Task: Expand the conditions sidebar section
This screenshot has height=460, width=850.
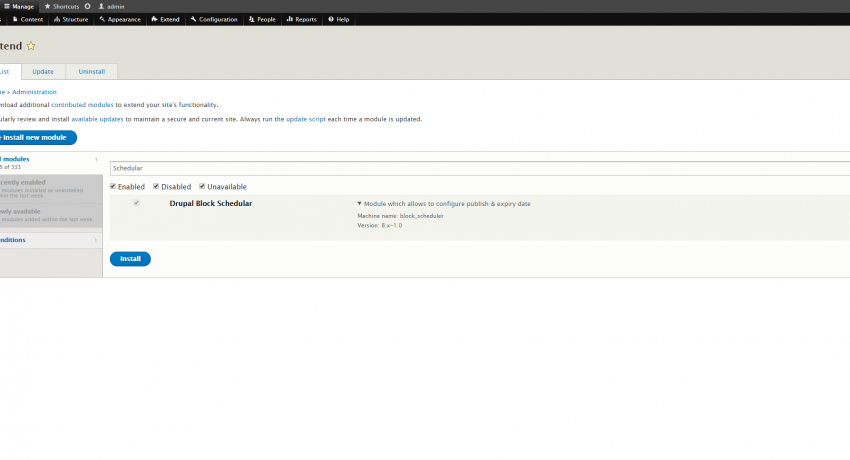Action: (x=51, y=240)
